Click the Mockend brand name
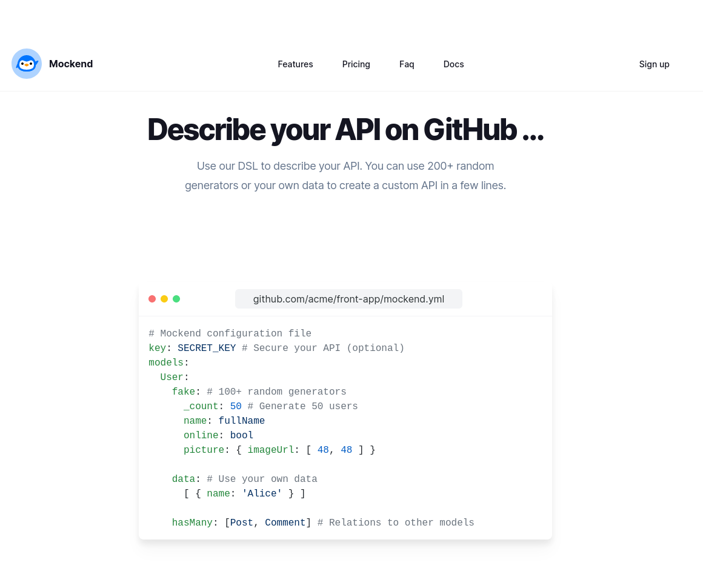 [71, 64]
